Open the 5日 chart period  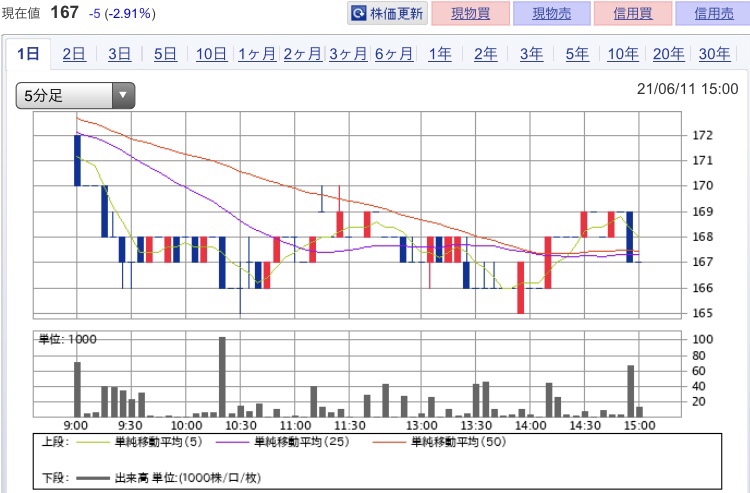point(165,54)
